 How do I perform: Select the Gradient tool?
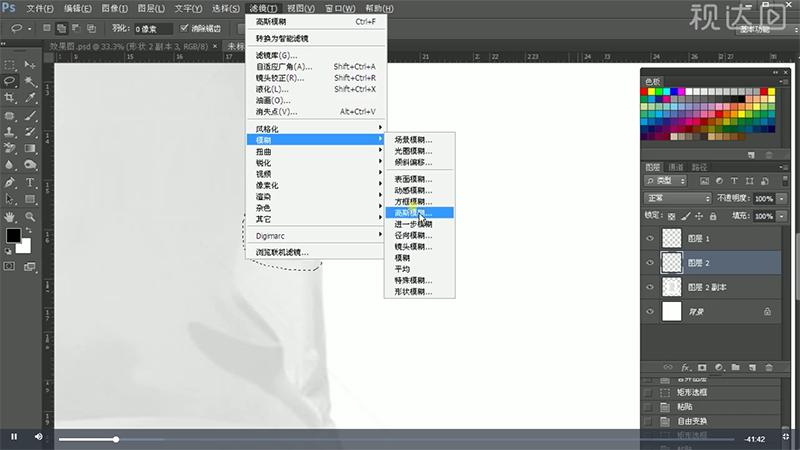coord(30,148)
